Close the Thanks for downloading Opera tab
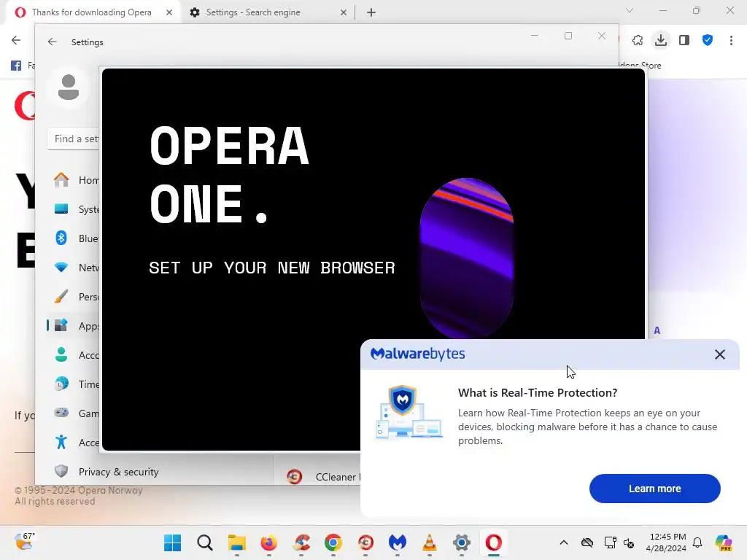Image resolution: width=747 pixels, height=560 pixels. [169, 12]
